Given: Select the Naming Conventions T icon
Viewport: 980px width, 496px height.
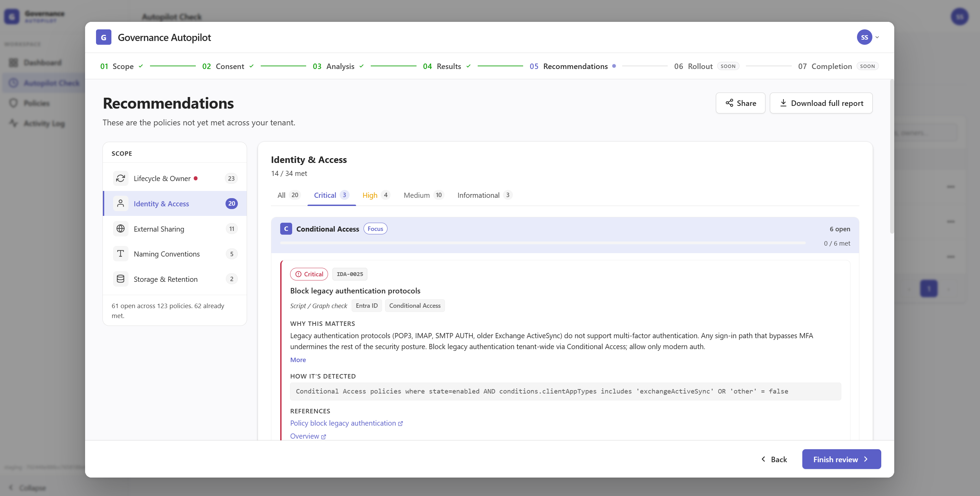Looking at the screenshot, I should [x=121, y=254].
